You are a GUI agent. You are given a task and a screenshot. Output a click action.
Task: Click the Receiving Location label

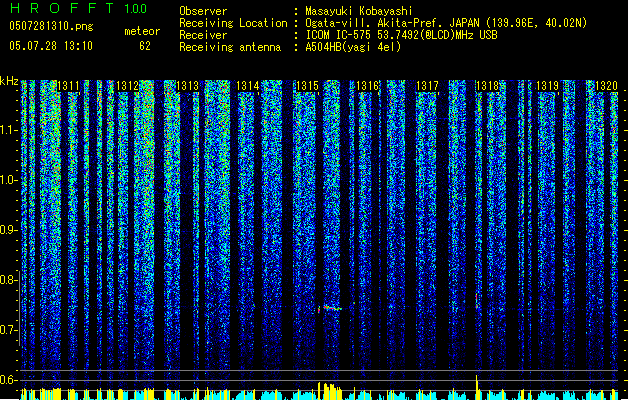[x=233, y=23]
